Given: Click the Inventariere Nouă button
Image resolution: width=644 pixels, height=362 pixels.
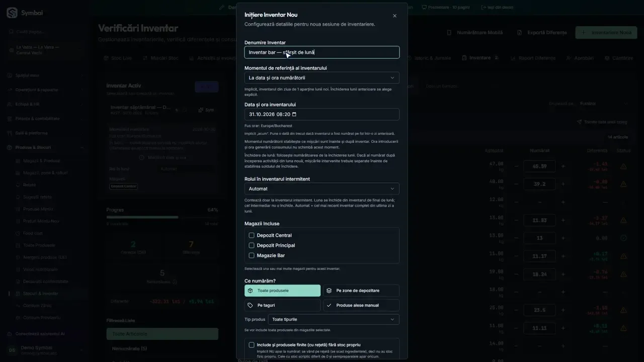Looking at the screenshot, I should [606, 33].
